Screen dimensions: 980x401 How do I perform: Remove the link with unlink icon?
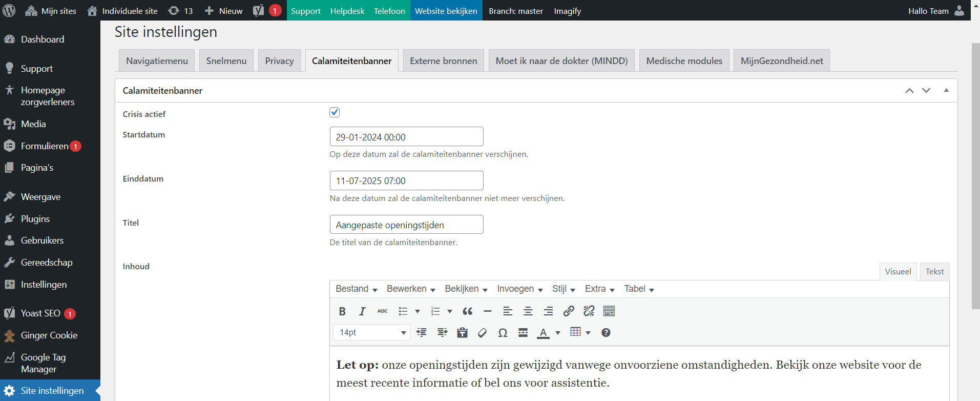[589, 311]
